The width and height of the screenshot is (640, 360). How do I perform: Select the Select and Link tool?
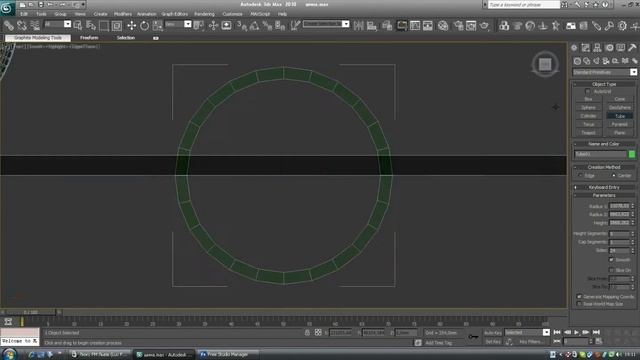[x=9, y=26]
